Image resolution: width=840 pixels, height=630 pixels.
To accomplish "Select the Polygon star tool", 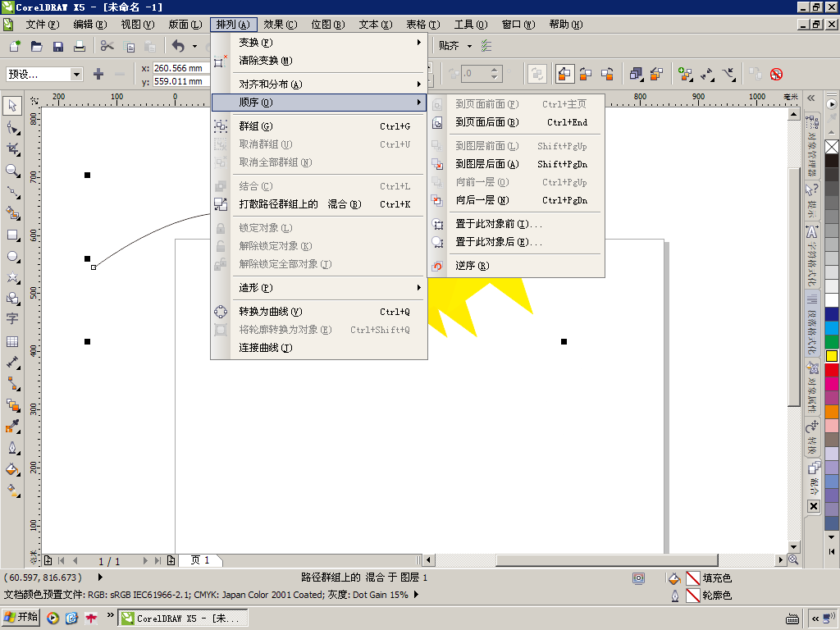I will pyautogui.click(x=11, y=277).
